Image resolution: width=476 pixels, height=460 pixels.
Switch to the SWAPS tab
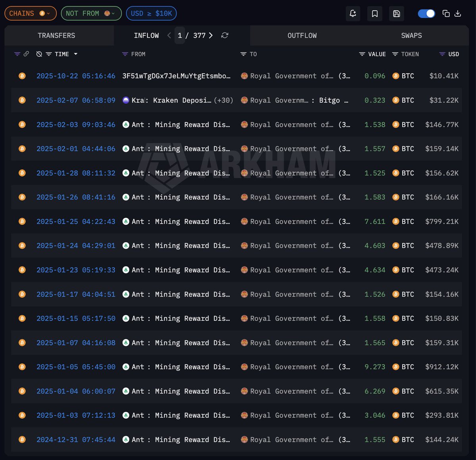(411, 36)
